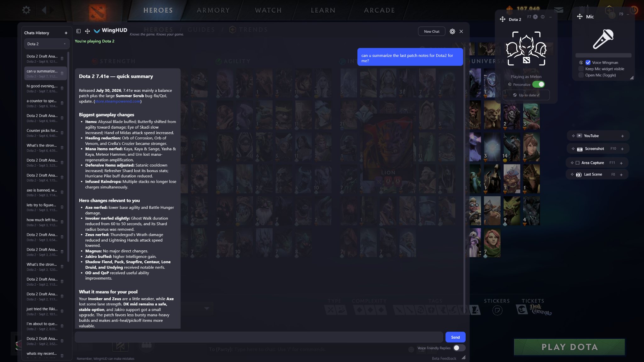This screenshot has width=644, height=362.
Task: Click the Stickers icon in Dota
Action: (x=497, y=310)
